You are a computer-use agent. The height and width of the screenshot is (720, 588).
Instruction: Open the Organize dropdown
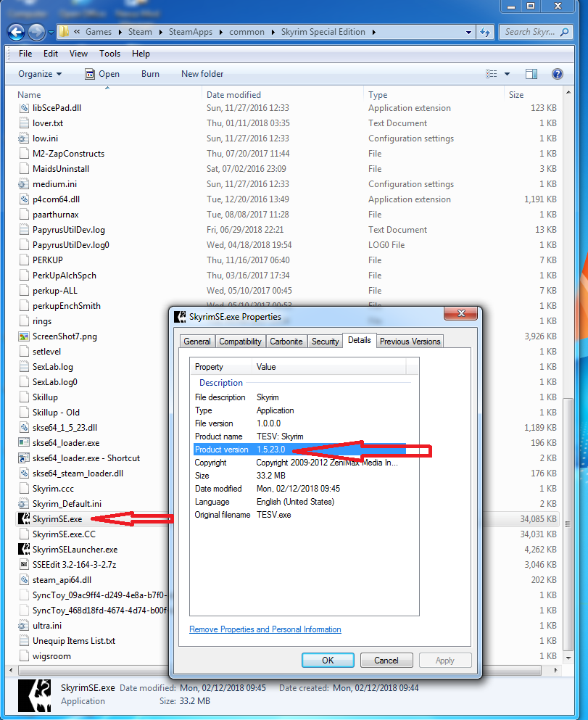coord(40,74)
